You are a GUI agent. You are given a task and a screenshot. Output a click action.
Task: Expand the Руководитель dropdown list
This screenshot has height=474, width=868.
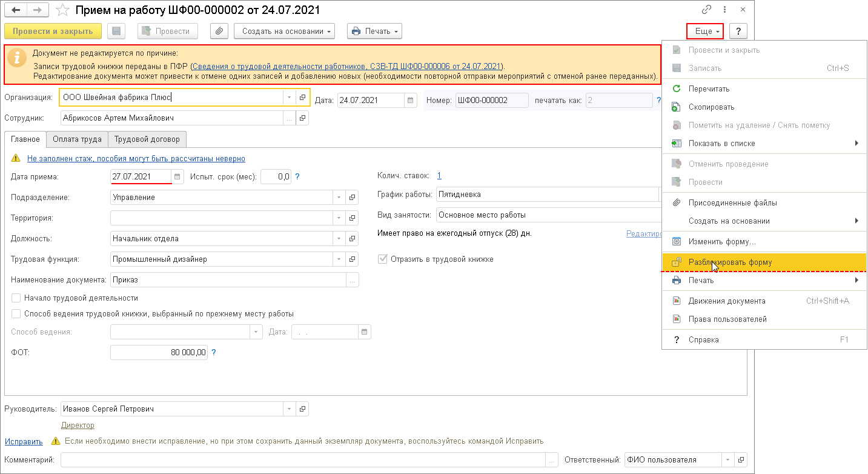[x=290, y=409]
